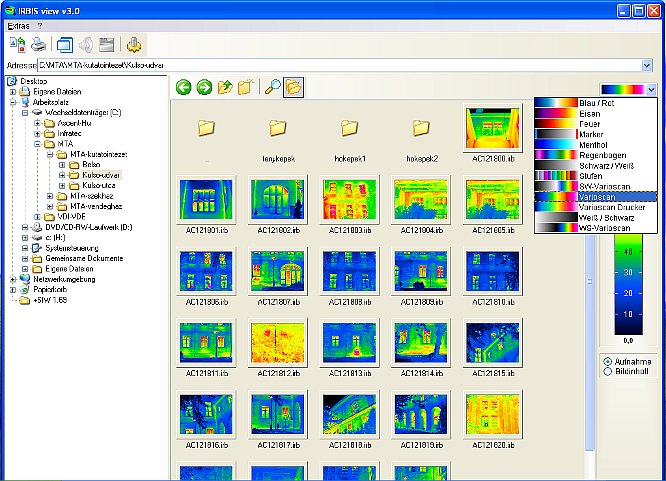The height and width of the screenshot is (481, 666).
Task: Choose the WS-Varioscan palette entry
Action: click(x=595, y=228)
